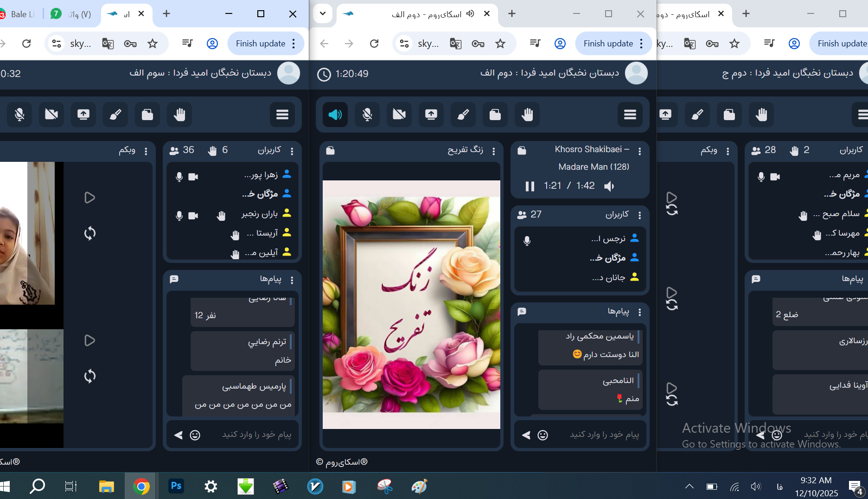Image resolution: width=868 pixels, height=499 pixels.
Task: Select the whiteboard brush in the middle room
Action: pyautogui.click(x=463, y=115)
